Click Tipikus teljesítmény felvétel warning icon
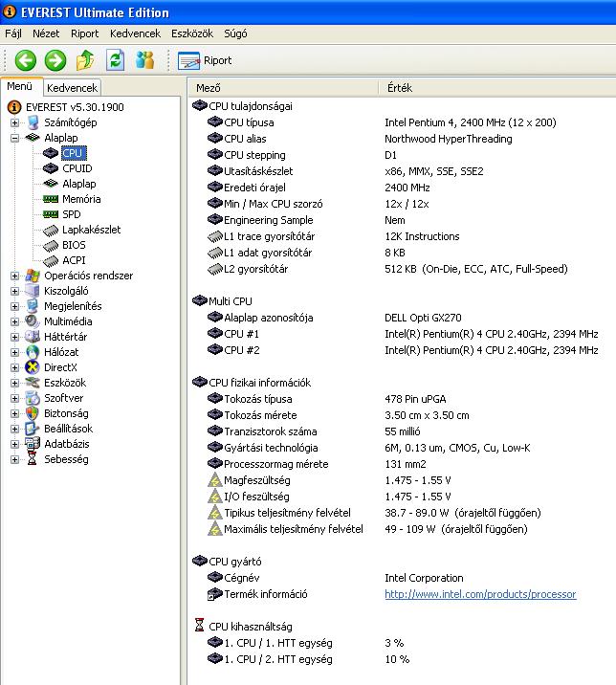Image resolution: width=616 pixels, height=685 pixels. click(x=215, y=513)
